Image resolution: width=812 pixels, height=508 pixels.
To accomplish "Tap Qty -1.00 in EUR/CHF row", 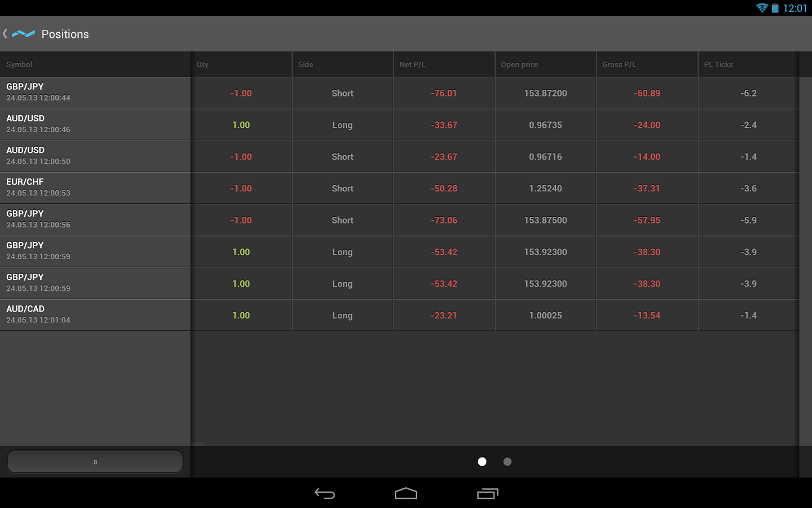I will (241, 189).
